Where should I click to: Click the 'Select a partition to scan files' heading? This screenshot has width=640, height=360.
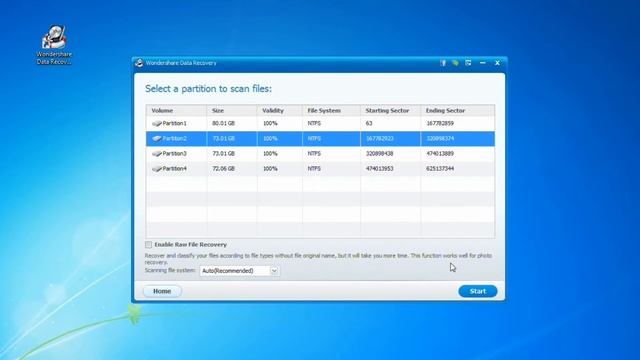208,89
